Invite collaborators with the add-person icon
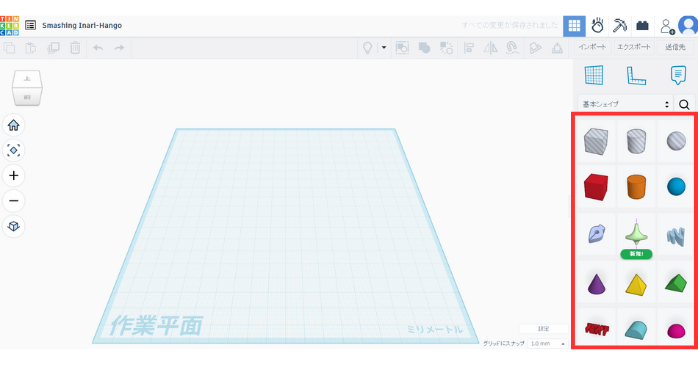This screenshot has width=698, height=365. pos(667,26)
